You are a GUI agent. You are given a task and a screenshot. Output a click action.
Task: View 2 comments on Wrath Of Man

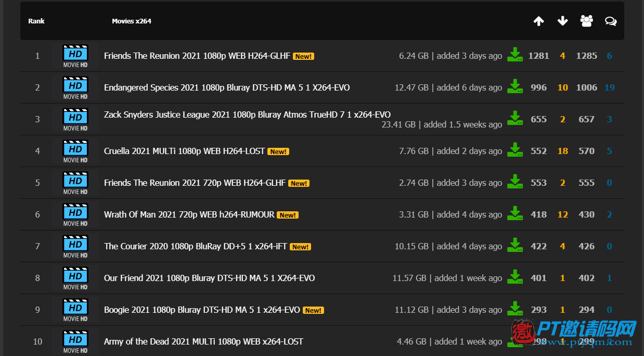point(609,214)
